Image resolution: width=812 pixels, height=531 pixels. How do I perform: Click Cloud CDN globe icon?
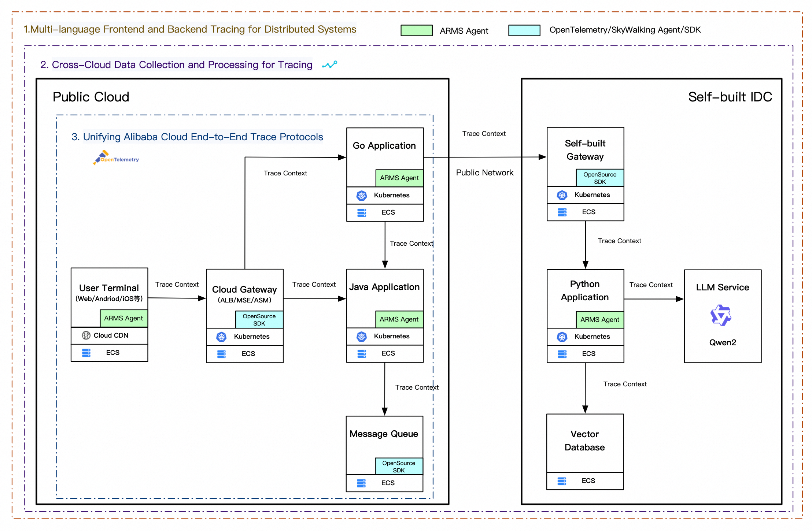(86, 335)
